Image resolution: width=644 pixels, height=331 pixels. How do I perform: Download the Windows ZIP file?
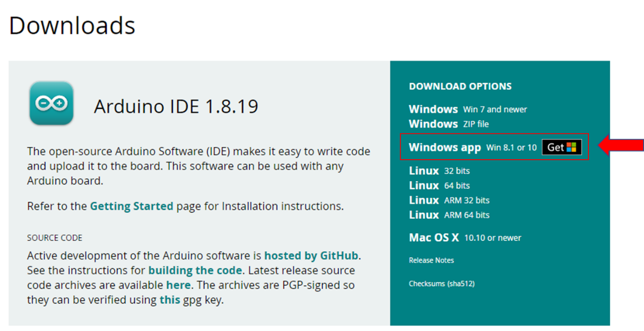pos(449,124)
